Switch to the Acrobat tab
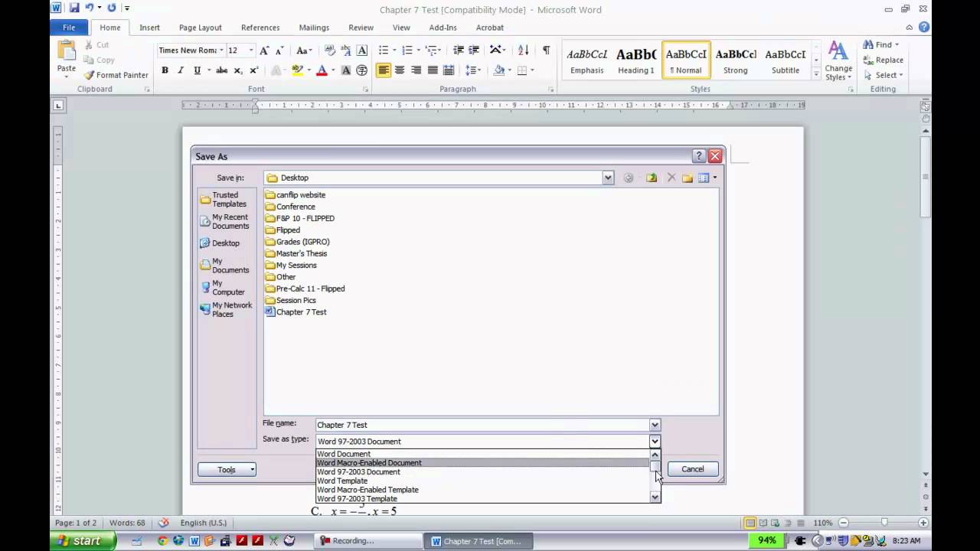Screen dimensions: 980x551 pos(490,28)
